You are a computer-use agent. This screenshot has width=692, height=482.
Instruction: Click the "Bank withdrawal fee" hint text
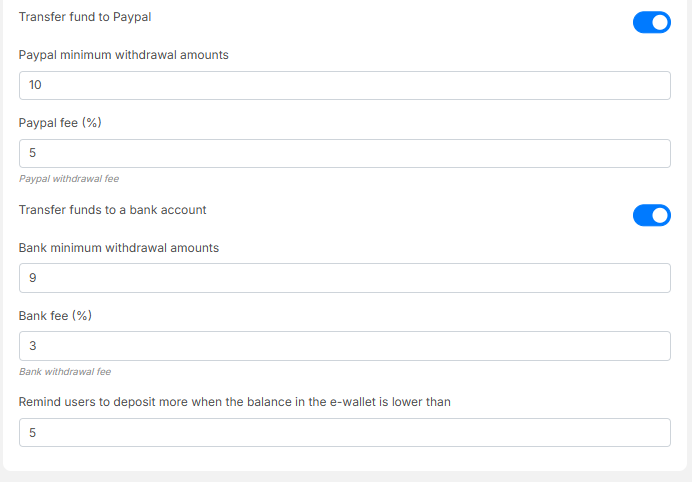coord(65,372)
